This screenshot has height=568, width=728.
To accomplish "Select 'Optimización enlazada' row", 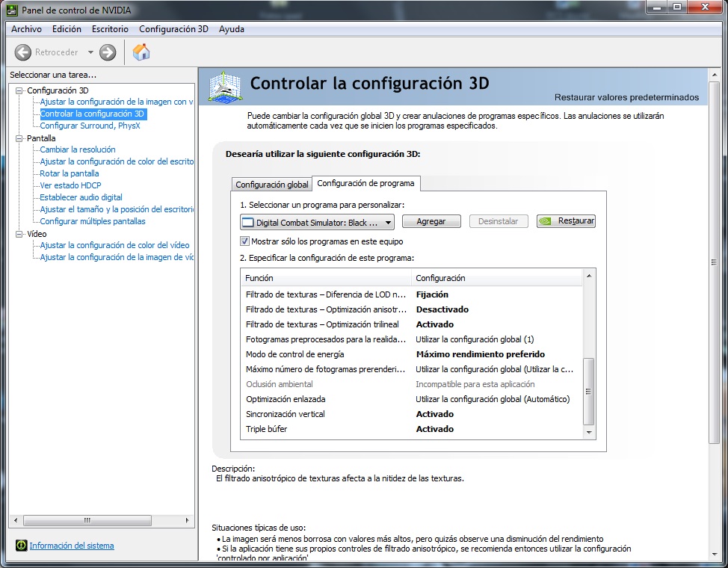I will pyautogui.click(x=411, y=399).
